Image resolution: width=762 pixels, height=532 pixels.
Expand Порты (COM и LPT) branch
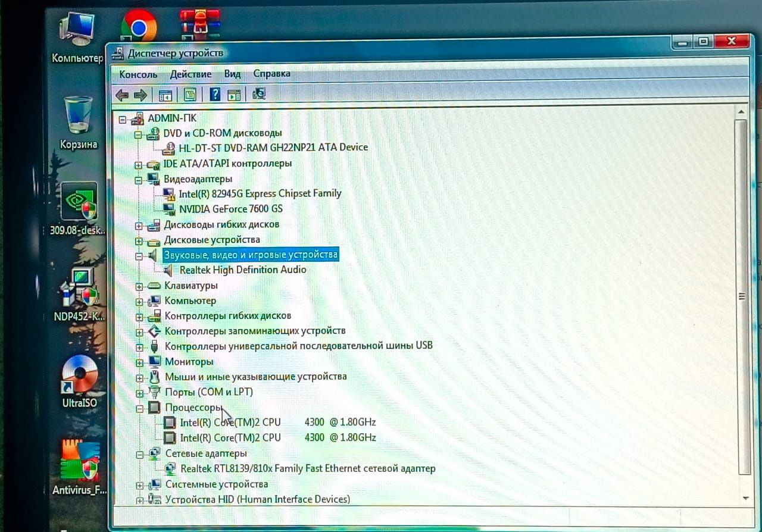pyautogui.click(x=139, y=393)
